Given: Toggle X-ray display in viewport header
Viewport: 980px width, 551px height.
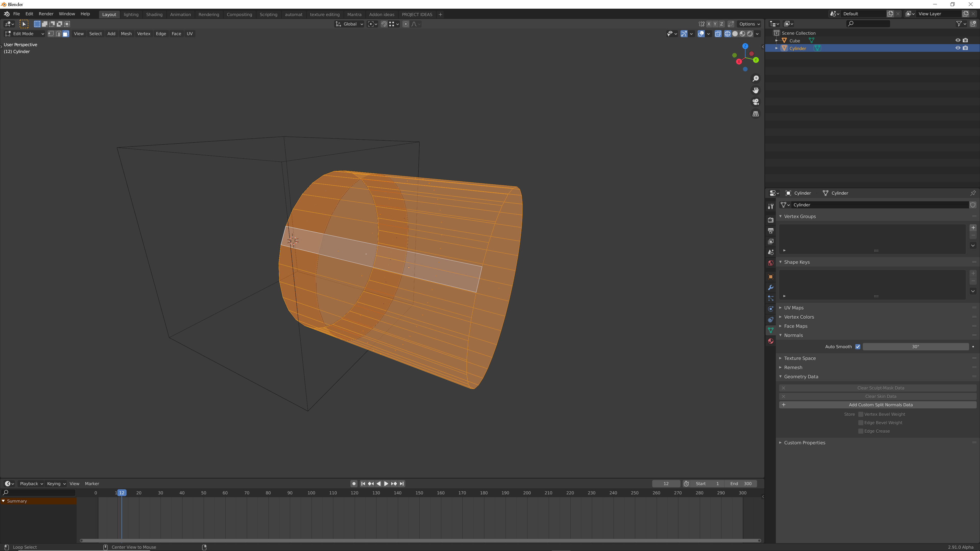Looking at the screenshot, I should tap(718, 34).
